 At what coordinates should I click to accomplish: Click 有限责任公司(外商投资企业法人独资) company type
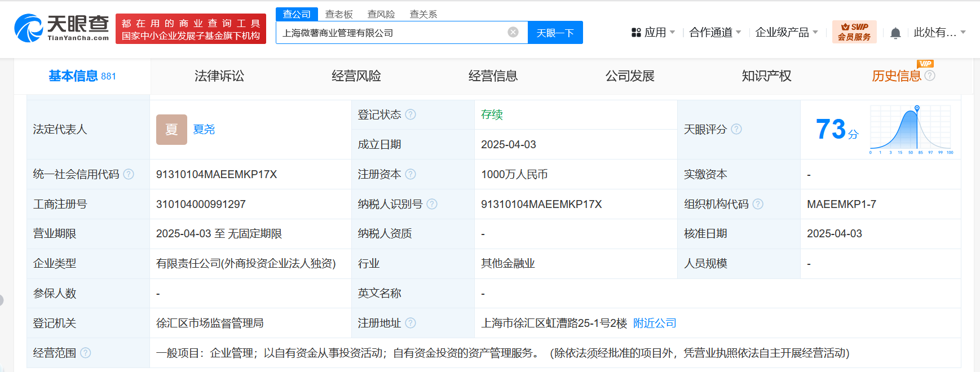click(246, 263)
